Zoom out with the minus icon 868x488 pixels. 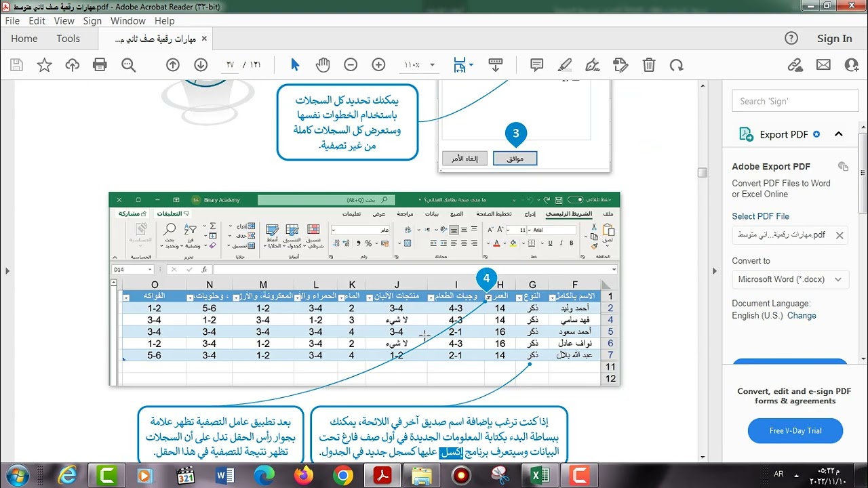click(x=351, y=65)
